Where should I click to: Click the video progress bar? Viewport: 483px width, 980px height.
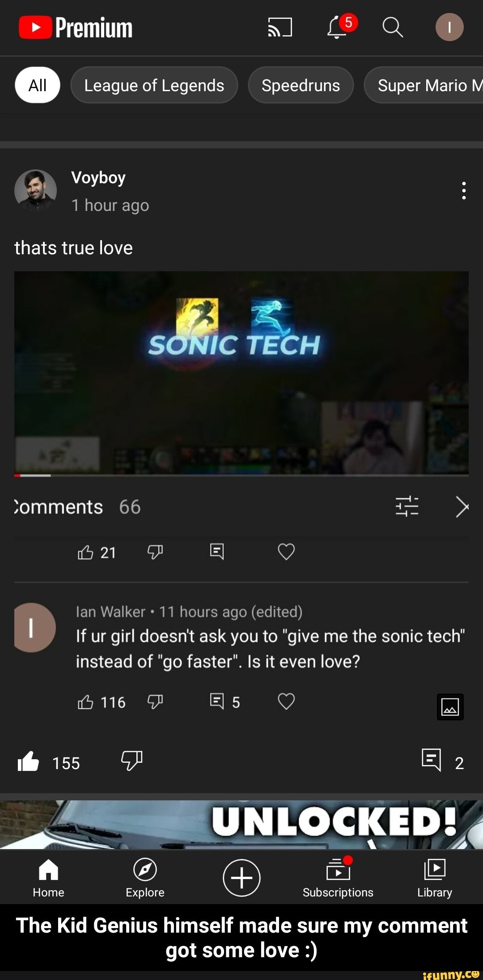coord(241,475)
